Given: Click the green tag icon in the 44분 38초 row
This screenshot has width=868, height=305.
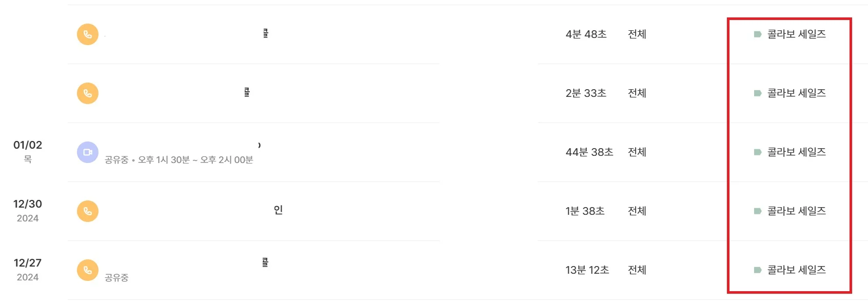Looking at the screenshot, I should click(757, 152).
